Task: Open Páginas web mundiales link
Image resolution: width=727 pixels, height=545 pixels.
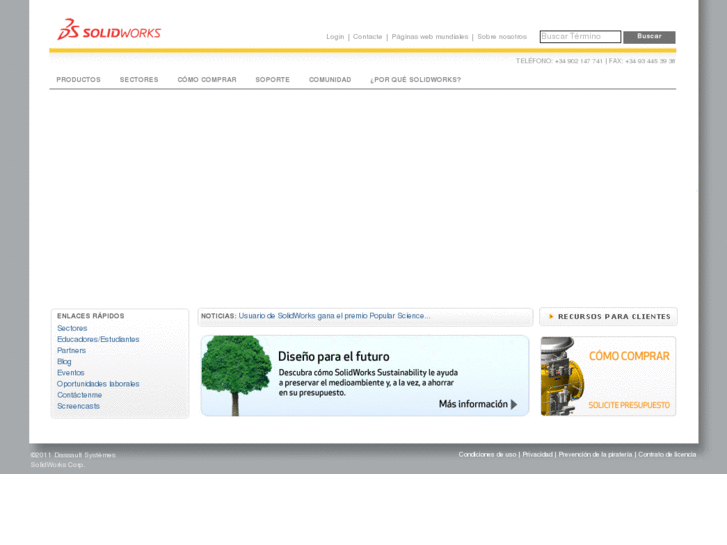Action: 430,37
